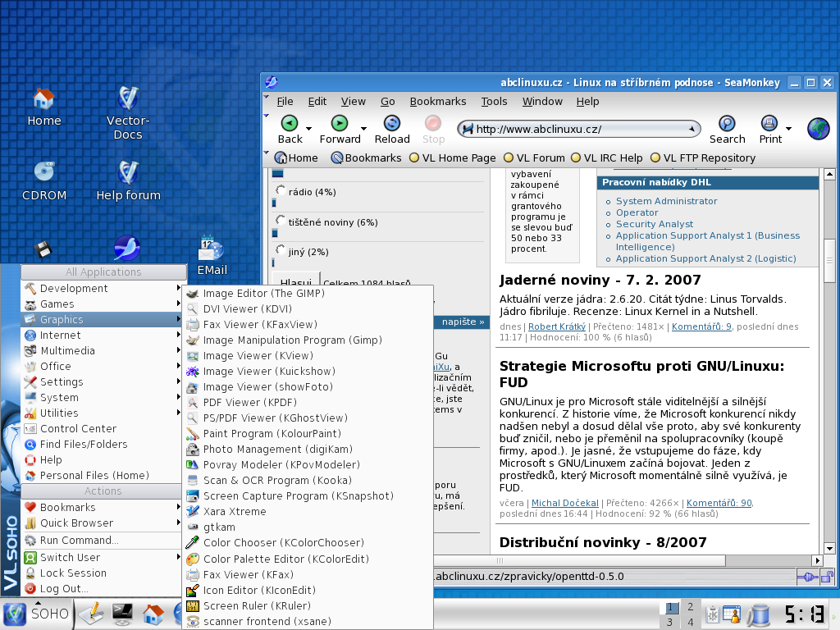The height and width of the screenshot is (630, 840).
Task: Click the Robert Krátký author link
Action: pyautogui.click(x=557, y=326)
